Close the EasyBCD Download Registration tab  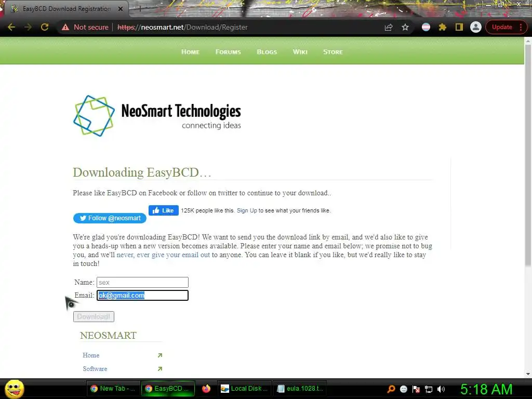point(121,9)
